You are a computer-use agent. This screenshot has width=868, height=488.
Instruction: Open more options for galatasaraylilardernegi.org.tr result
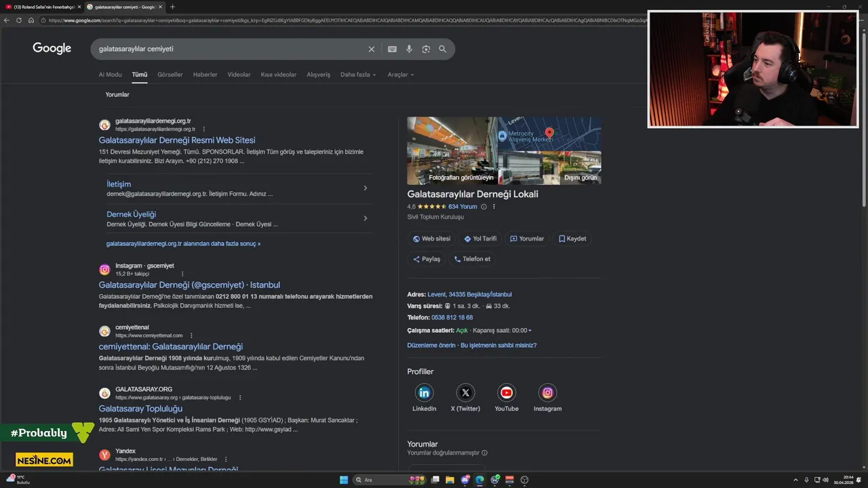coord(203,129)
